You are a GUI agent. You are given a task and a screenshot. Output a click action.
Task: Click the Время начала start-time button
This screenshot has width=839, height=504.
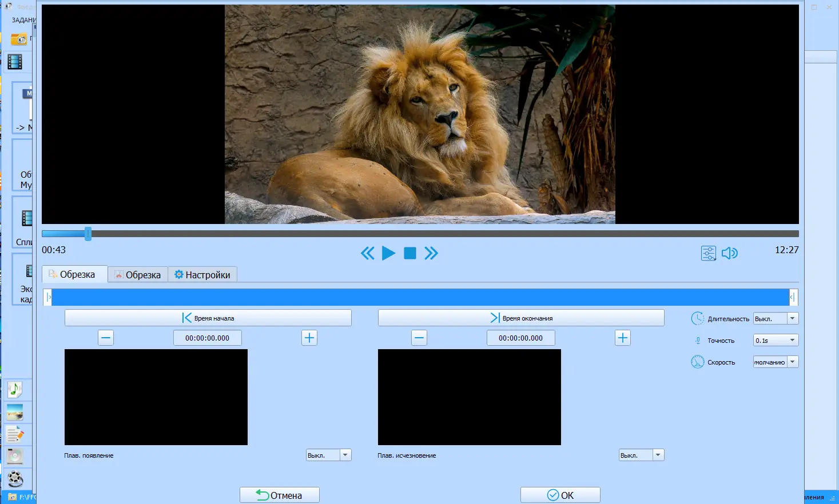[208, 318]
